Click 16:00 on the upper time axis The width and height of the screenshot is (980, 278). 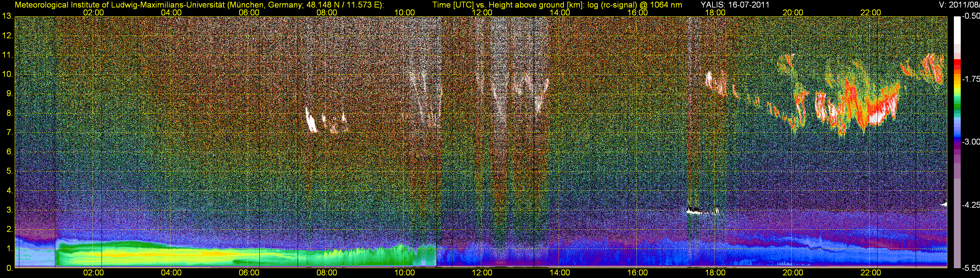tap(638, 12)
